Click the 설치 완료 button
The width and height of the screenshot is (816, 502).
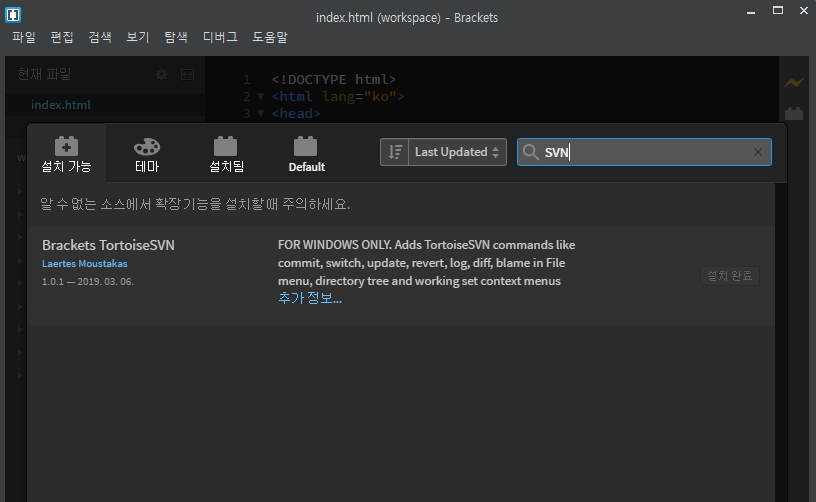(730, 276)
